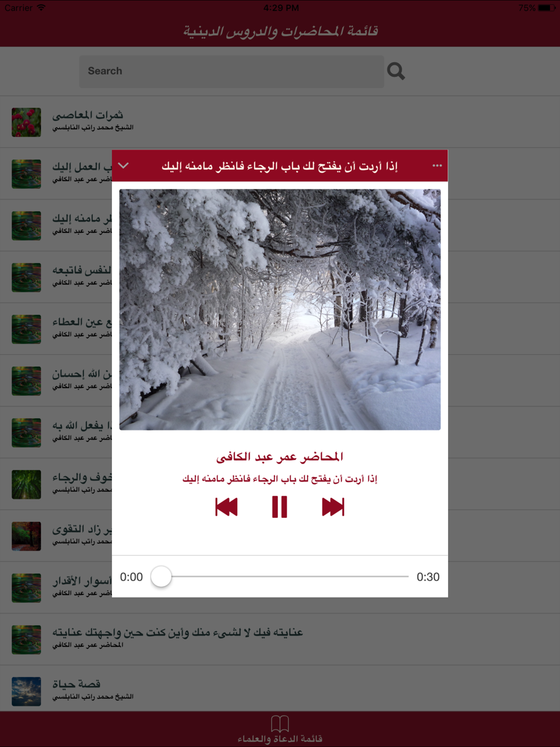Select the قصة حياة lecture row
This screenshot has width=560, height=747.
pyautogui.click(x=280, y=691)
